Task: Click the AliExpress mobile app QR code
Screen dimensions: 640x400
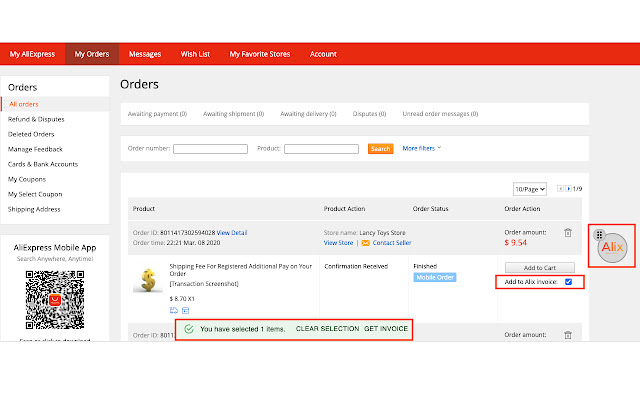Action: click(x=55, y=300)
